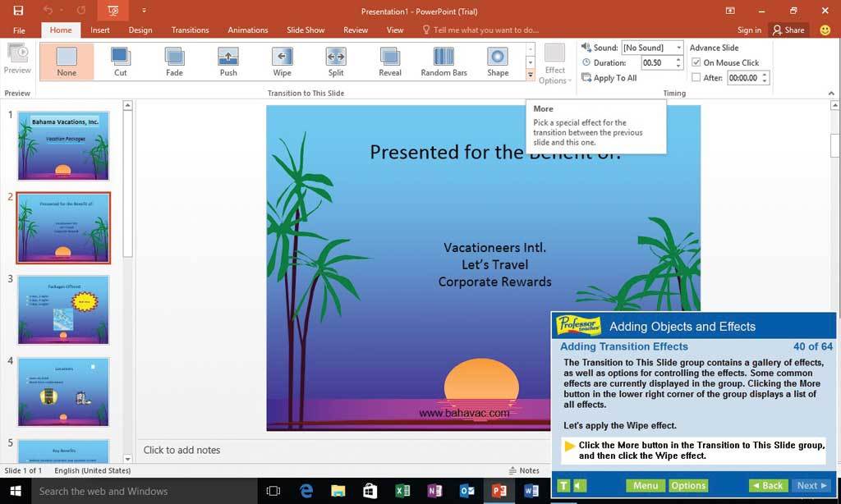This screenshot has height=504, width=841.
Task: Open Excel from the Windows taskbar
Action: 402,491
